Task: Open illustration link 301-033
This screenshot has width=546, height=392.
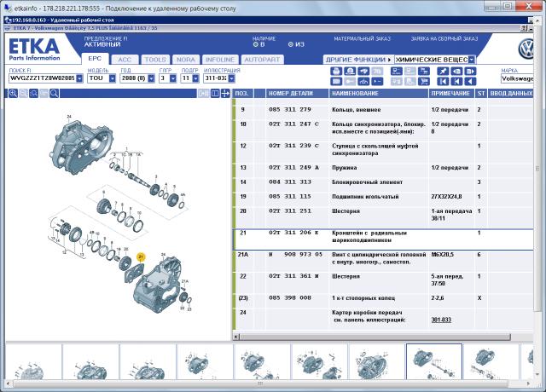Action: tap(441, 320)
